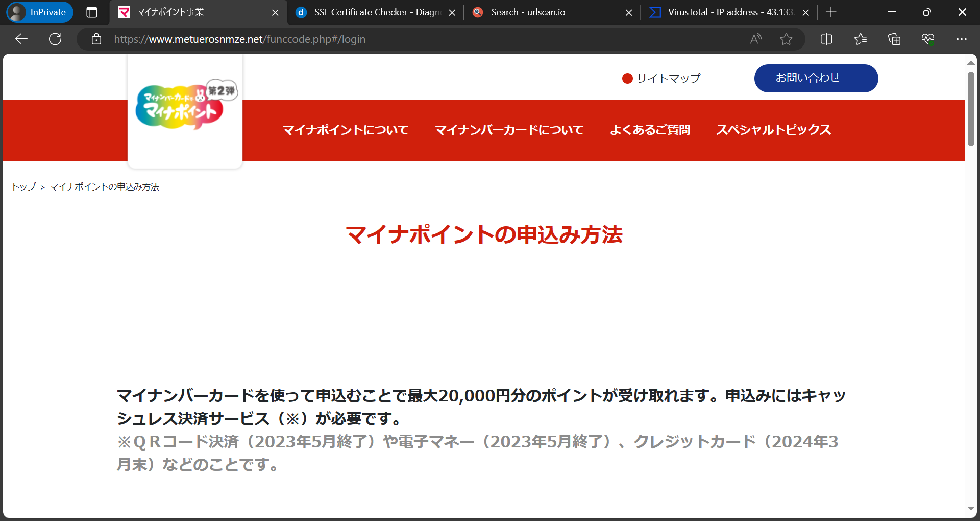This screenshot has width=980, height=521.
Task: Click the scrollbar down arrow
Action: [x=971, y=509]
